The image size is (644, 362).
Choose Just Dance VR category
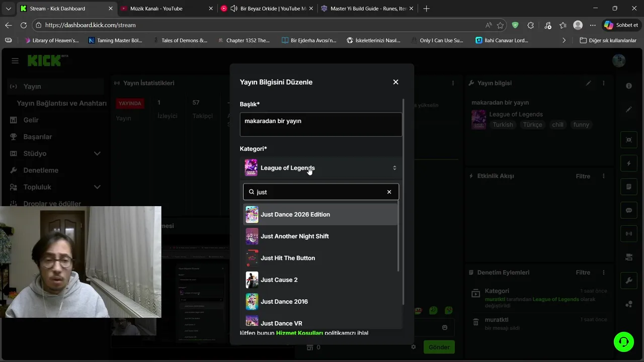pos(320,322)
